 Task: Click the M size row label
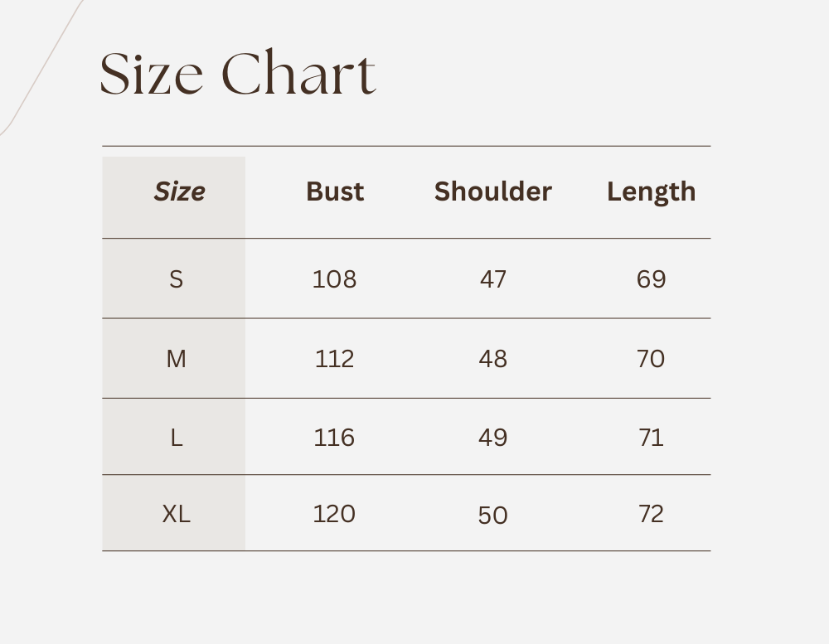(176, 359)
